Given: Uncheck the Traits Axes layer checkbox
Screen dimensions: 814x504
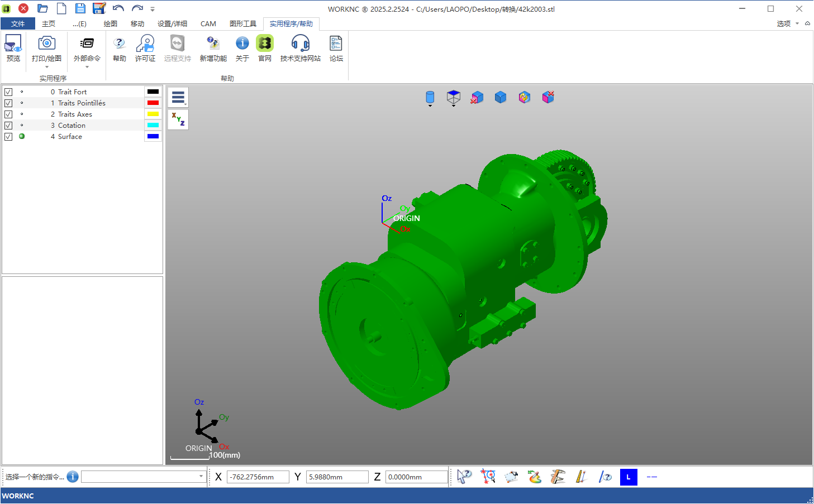Looking at the screenshot, I should pos(8,114).
